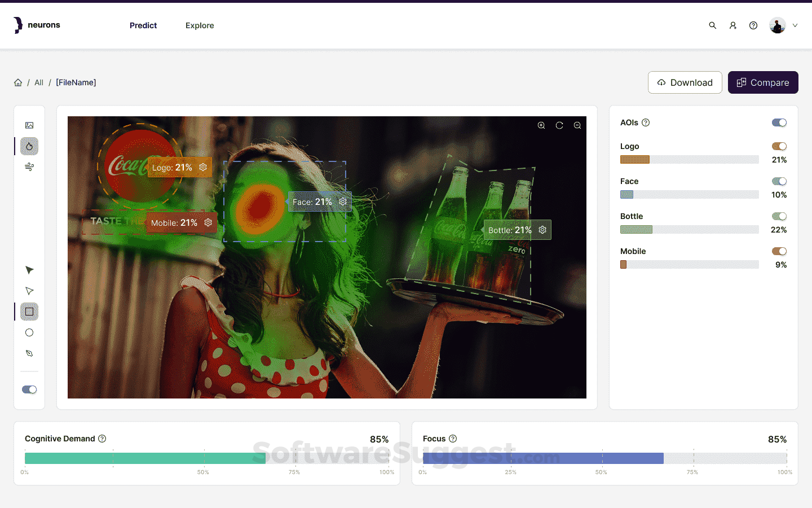Open settings gear on Logo AOI label
The width and height of the screenshot is (812, 508).
pyautogui.click(x=203, y=167)
